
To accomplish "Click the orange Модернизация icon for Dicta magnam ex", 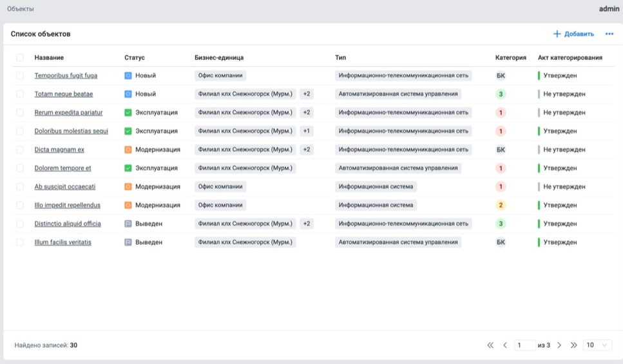I will coord(128,149).
